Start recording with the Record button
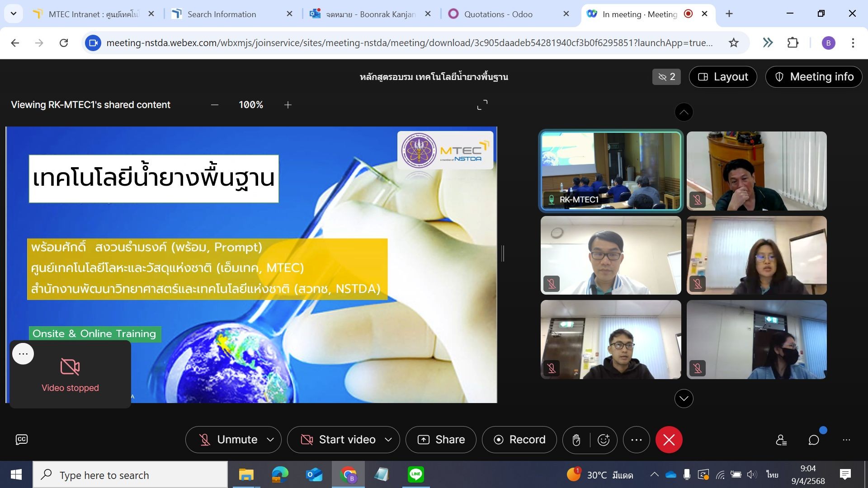Image resolution: width=868 pixels, height=488 pixels. pos(519,440)
